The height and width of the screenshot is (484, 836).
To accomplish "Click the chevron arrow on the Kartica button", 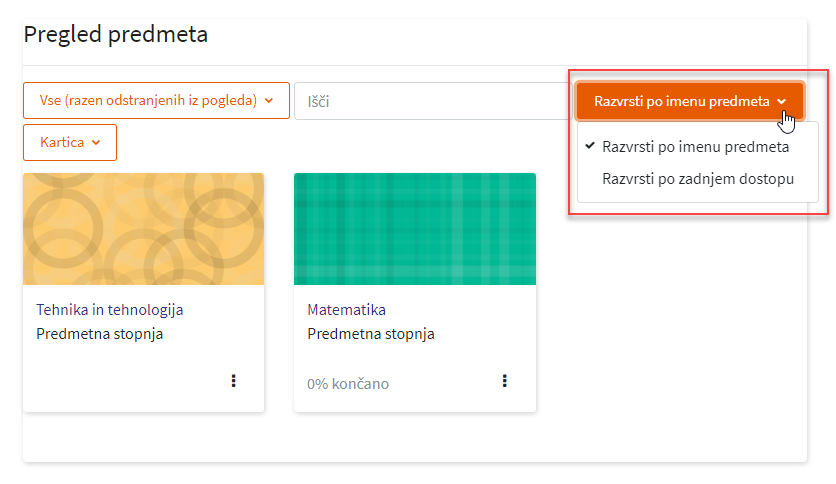I will (96, 143).
